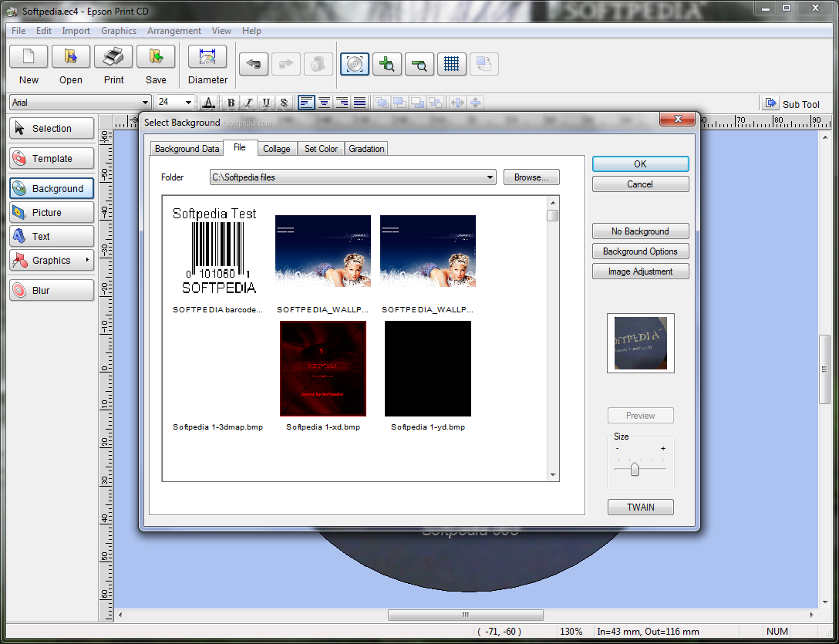
Task: Select the Blur tool
Action: pos(52,290)
